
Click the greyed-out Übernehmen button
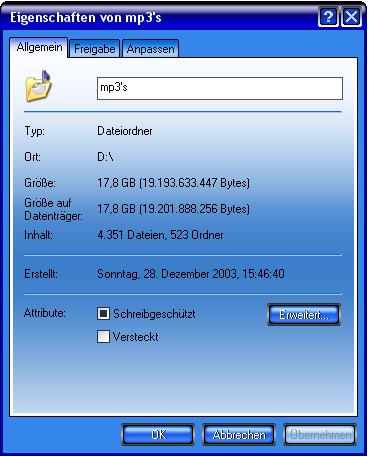(320, 435)
